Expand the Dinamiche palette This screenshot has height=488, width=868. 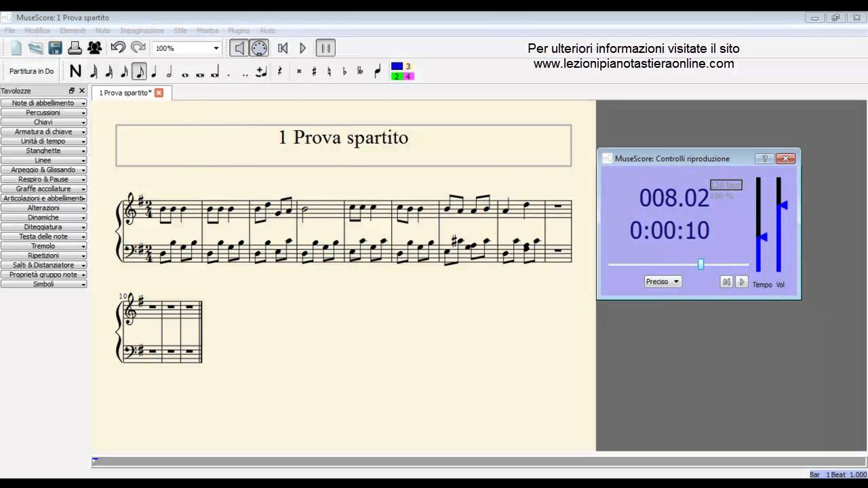(43, 218)
